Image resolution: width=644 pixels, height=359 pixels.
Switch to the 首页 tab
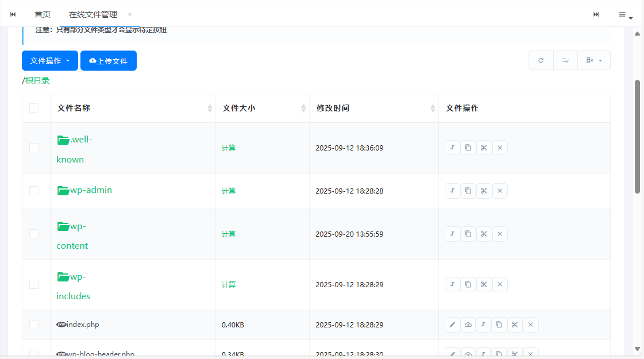point(43,14)
